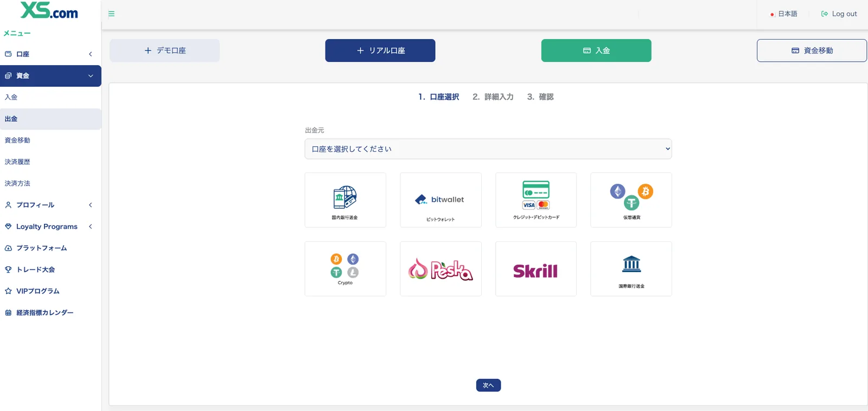
Task: Click the 資金 coins icon in sidebar
Action: [8, 76]
